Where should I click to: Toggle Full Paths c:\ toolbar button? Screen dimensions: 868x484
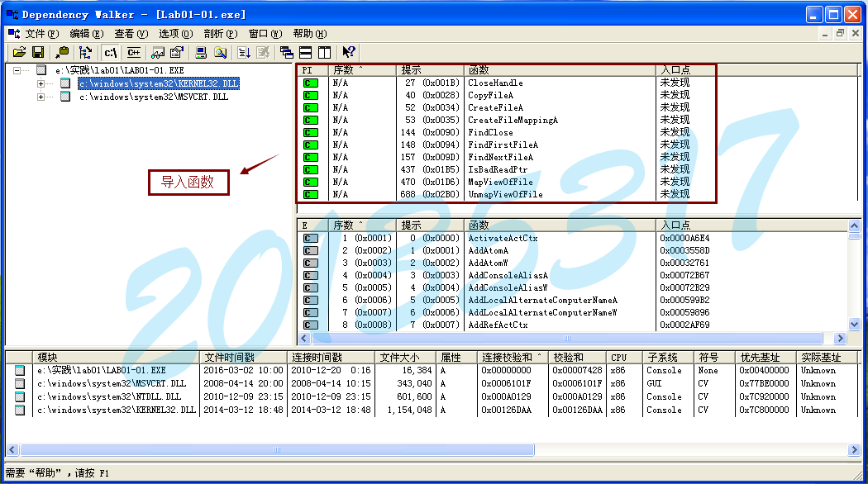tap(110, 52)
